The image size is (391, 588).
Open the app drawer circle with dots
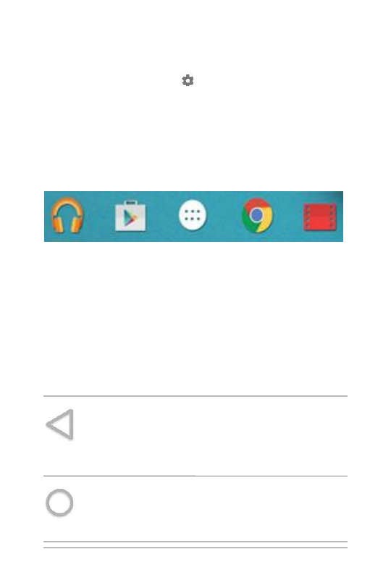193,215
